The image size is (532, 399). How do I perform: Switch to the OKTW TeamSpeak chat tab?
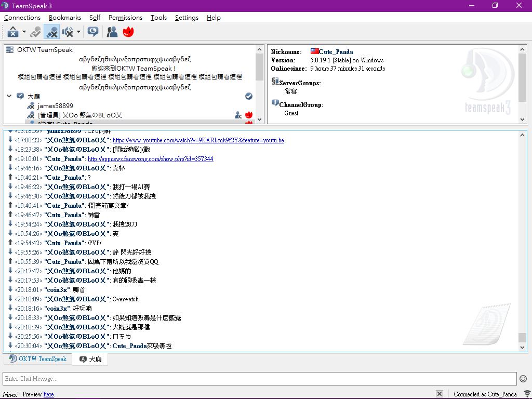(x=37, y=359)
